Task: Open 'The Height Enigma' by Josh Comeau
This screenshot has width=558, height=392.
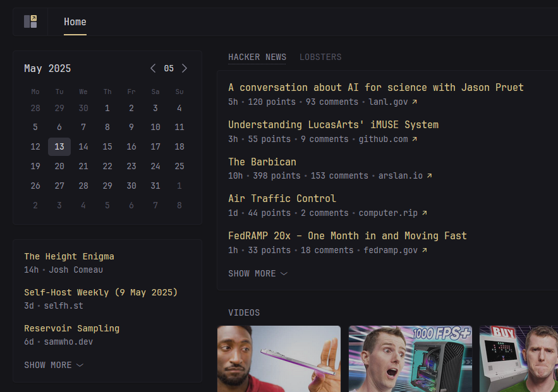Action: pyautogui.click(x=69, y=256)
